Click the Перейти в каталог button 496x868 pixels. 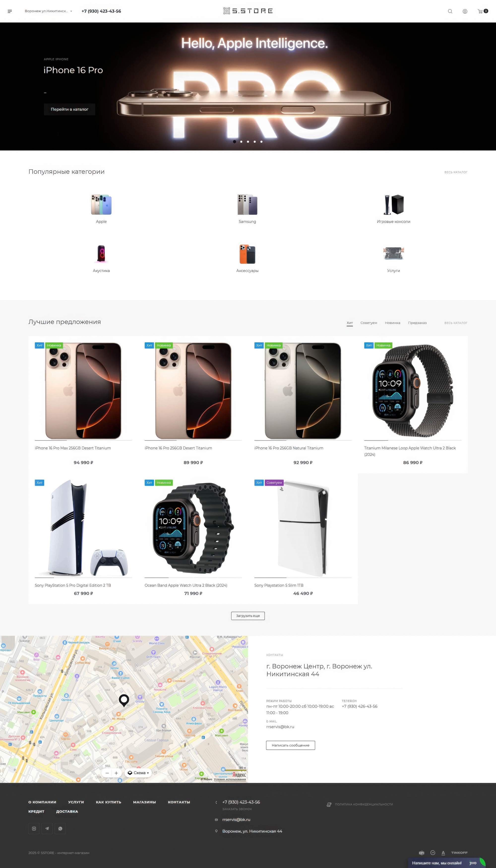pyautogui.click(x=69, y=109)
